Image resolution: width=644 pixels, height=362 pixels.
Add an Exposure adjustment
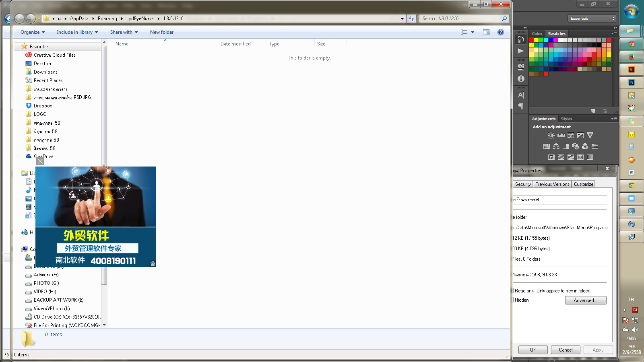[580, 136]
